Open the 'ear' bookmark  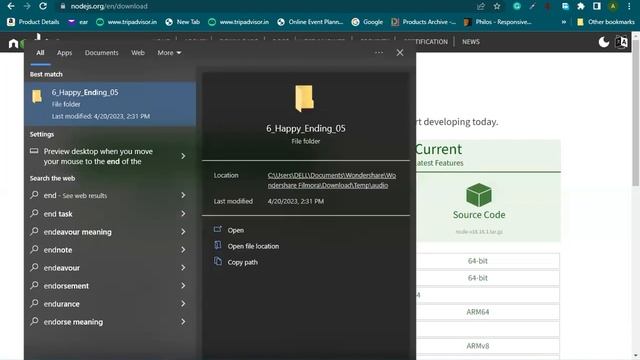point(78,22)
